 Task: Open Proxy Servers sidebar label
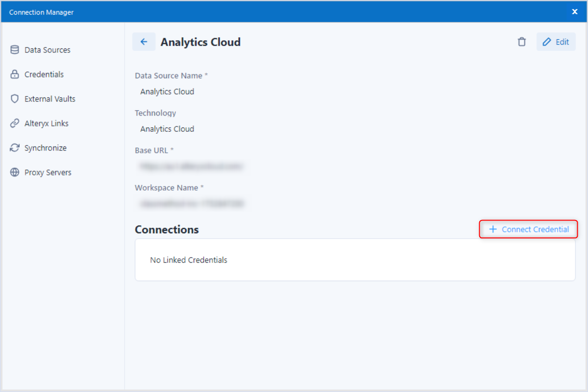pos(48,172)
